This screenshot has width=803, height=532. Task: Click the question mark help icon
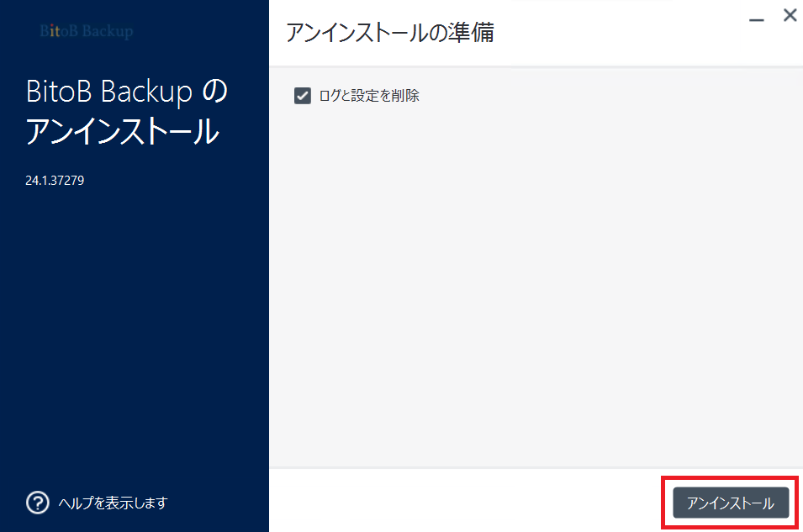[x=37, y=503]
